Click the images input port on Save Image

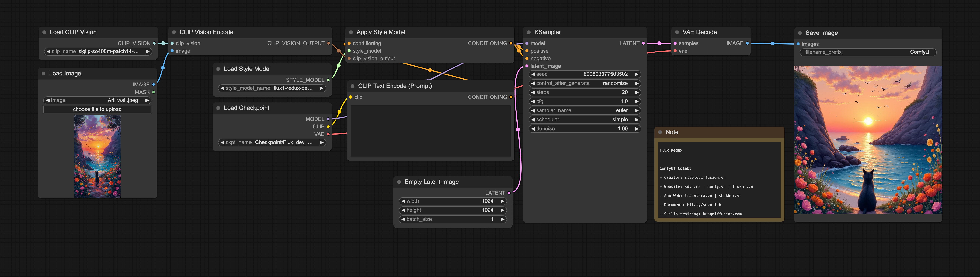(x=798, y=44)
